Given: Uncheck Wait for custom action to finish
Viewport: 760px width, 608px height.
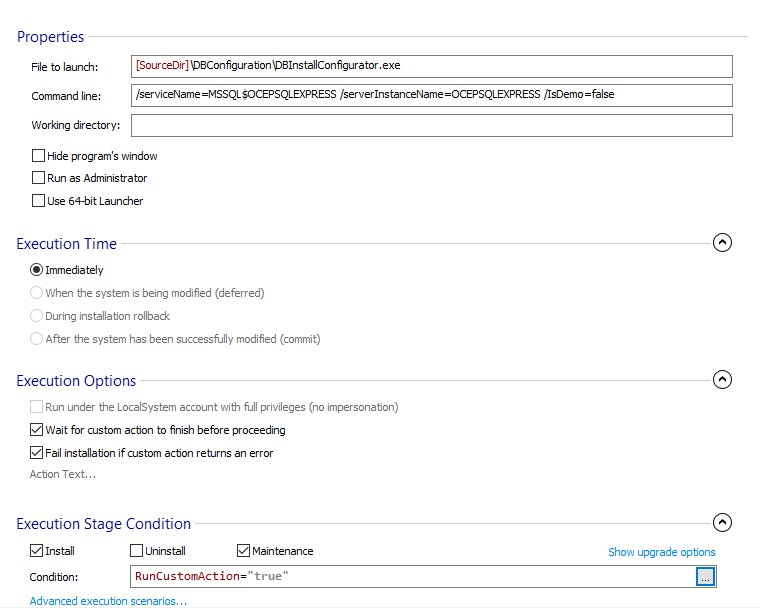Looking at the screenshot, I should coord(37,430).
